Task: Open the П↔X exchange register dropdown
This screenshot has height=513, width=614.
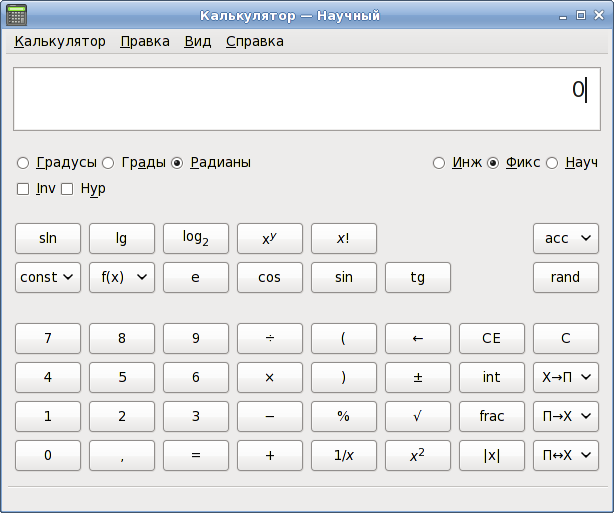Action: click(566, 455)
